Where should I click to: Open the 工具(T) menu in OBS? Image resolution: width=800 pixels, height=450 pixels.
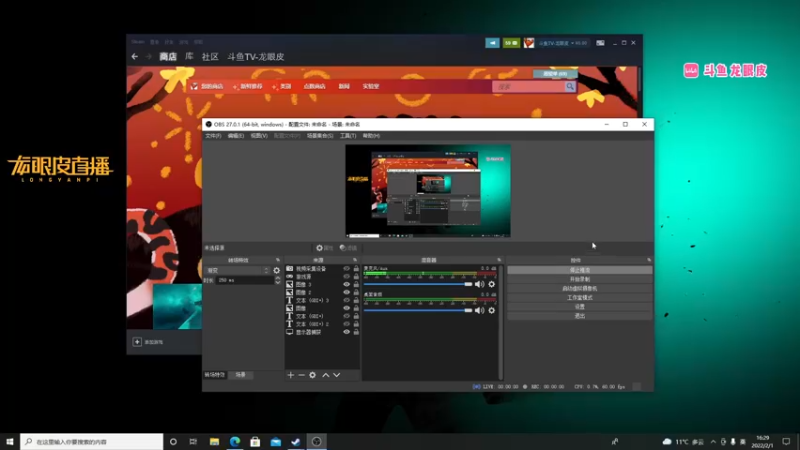tap(348, 136)
